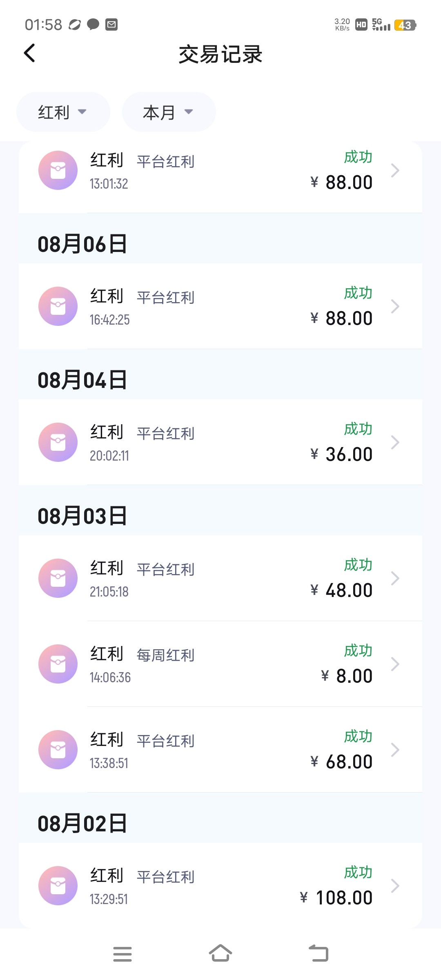Open chevron on 每周红利 ¥8.00 entry

394,664
